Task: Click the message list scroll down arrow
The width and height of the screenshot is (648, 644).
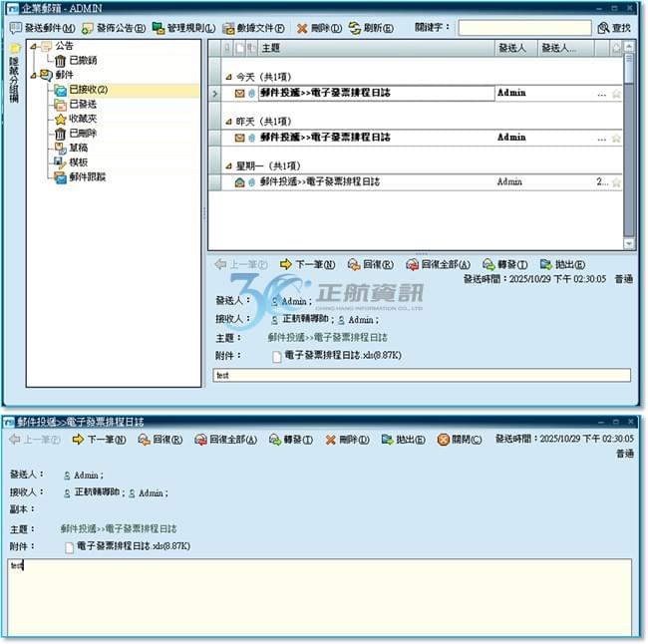Action: click(x=629, y=244)
